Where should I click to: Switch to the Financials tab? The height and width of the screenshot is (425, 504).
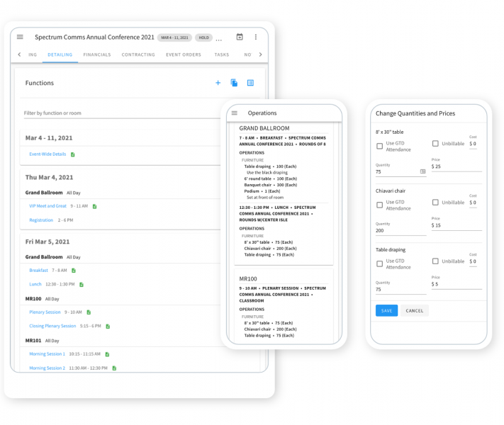[x=96, y=55]
